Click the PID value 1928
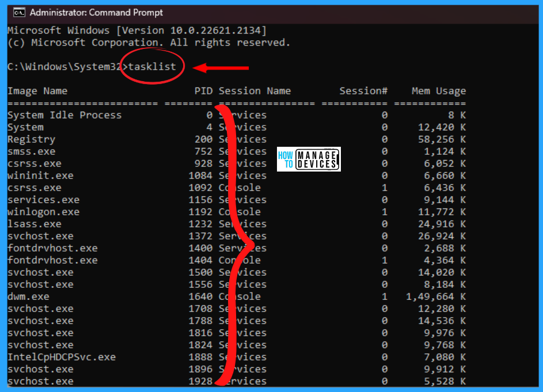Viewport: 543px width, 392px height. click(x=200, y=381)
